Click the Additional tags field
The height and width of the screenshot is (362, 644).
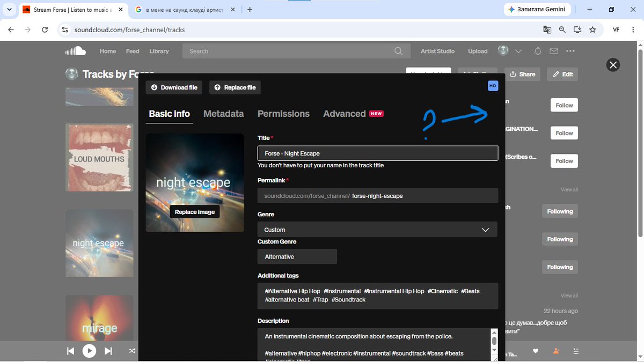(x=378, y=295)
